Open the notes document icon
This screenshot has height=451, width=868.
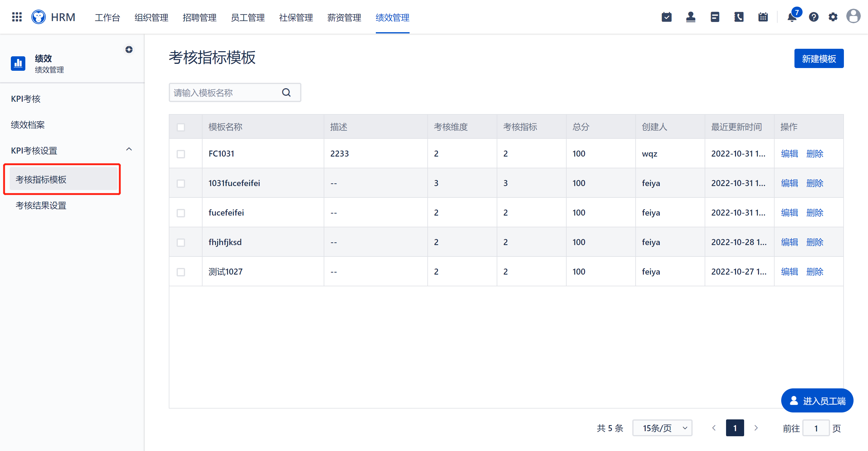[x=715, y=17]
